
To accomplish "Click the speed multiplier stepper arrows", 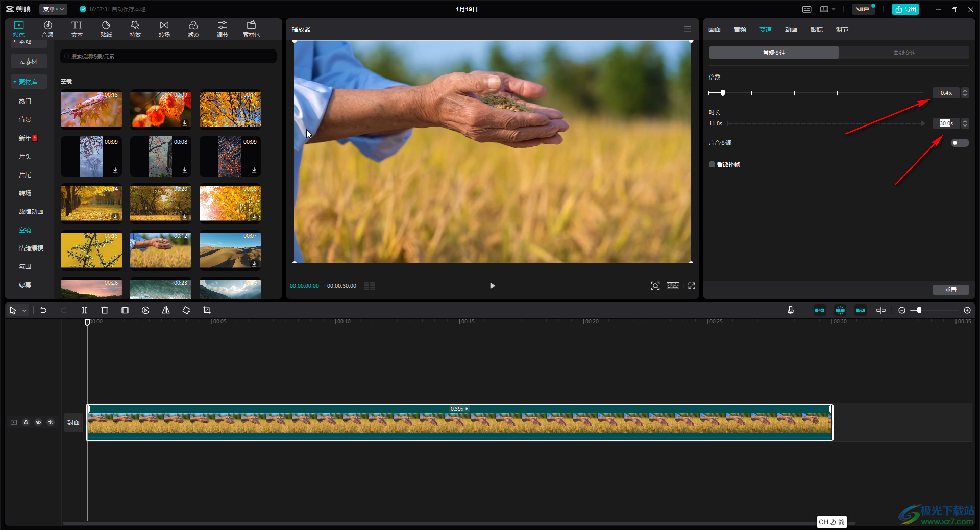I will tap(965, 93).
